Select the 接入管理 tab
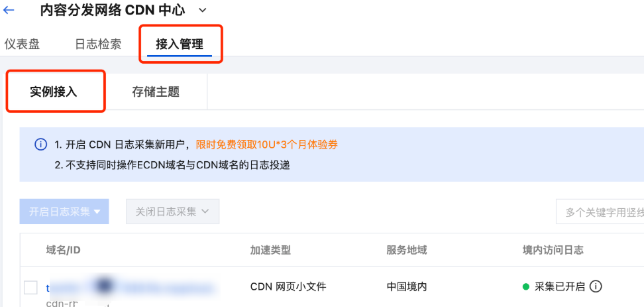Viewport: 644px width, 307px height. 180,44
